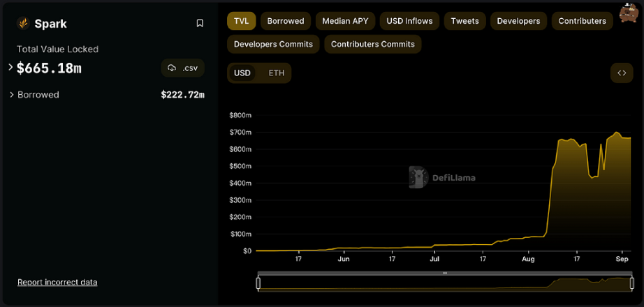
Task: Click the range slider mini chart preview
Action: tap(445, 285)
